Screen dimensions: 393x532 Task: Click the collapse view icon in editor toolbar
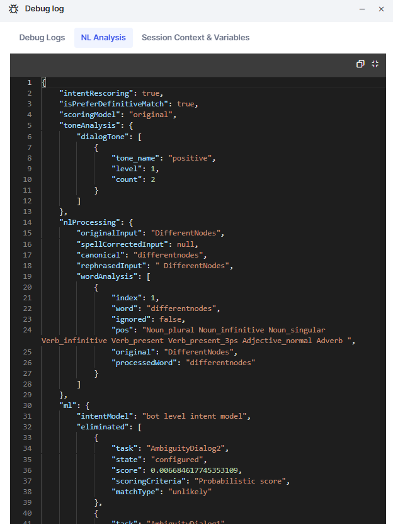[375, 64]
